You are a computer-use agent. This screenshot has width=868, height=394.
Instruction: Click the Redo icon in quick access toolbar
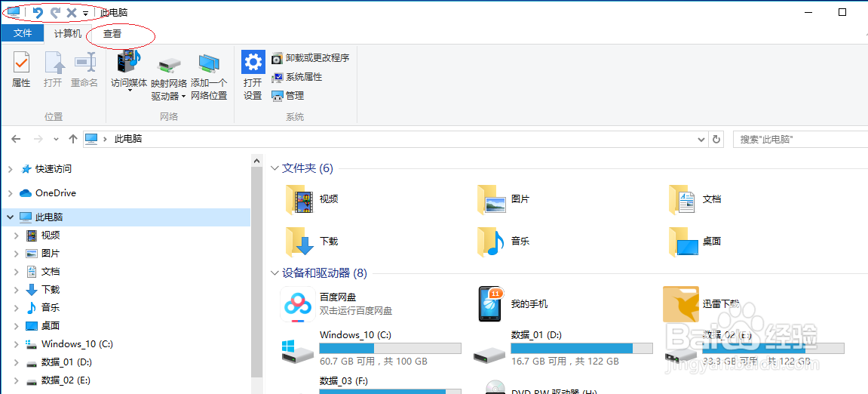[55, 12]
